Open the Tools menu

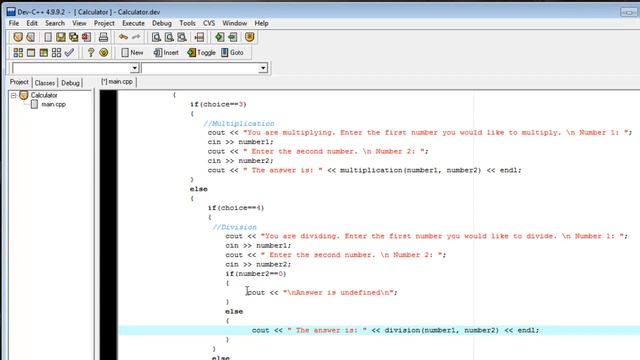coord(187,23)
